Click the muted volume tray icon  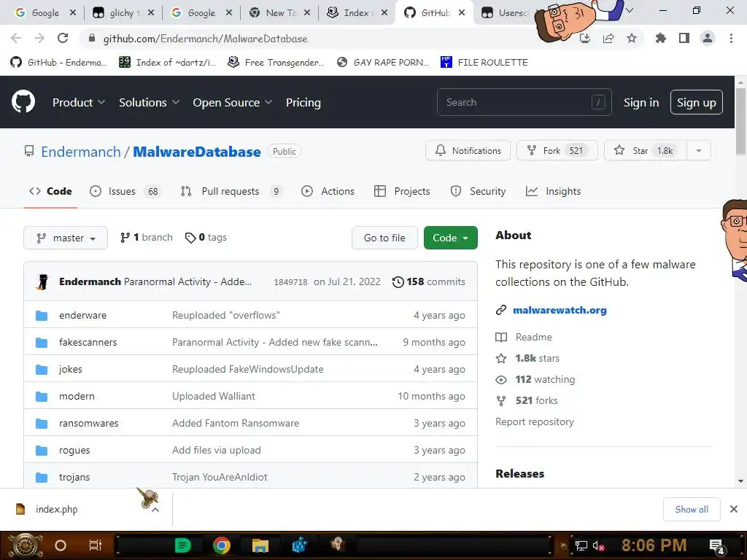pos(598,545)
